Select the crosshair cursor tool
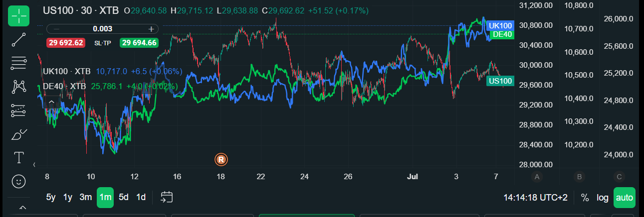 pyautogui.click(x=19, y=16)
